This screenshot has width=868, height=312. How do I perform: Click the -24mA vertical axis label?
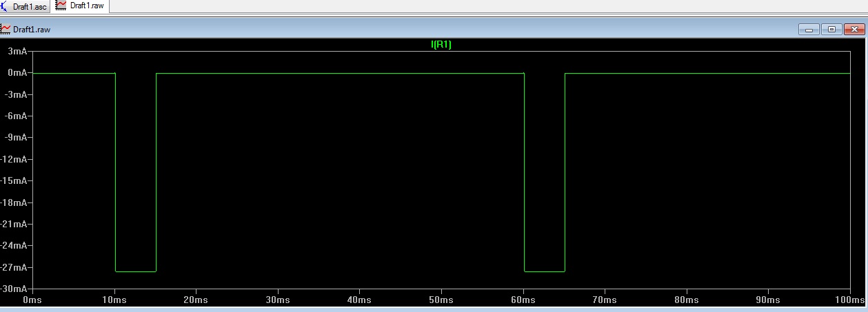14,245
